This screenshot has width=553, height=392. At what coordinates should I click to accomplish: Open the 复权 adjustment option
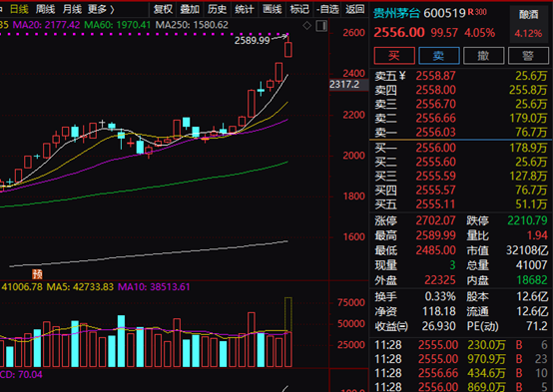click(163, 10)
